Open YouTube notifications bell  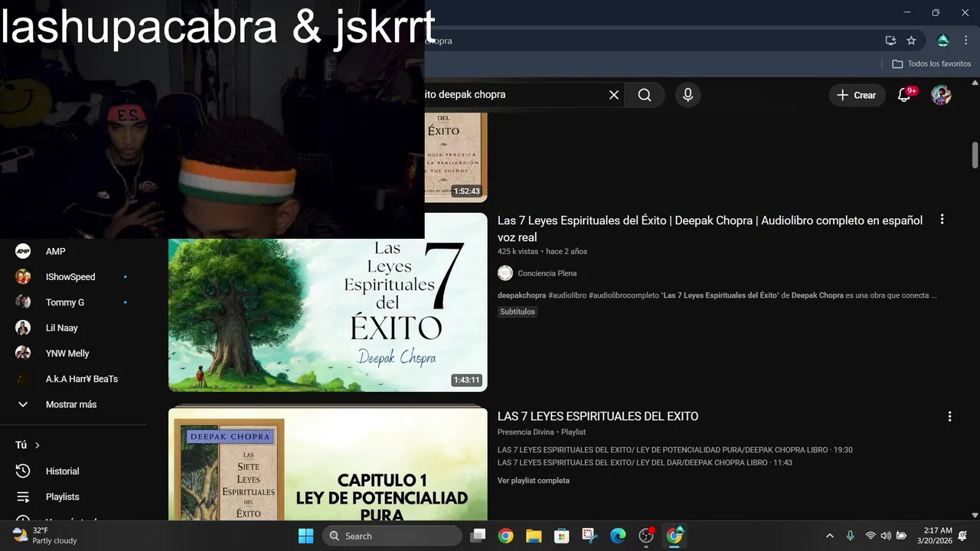[x=904, y=95]
